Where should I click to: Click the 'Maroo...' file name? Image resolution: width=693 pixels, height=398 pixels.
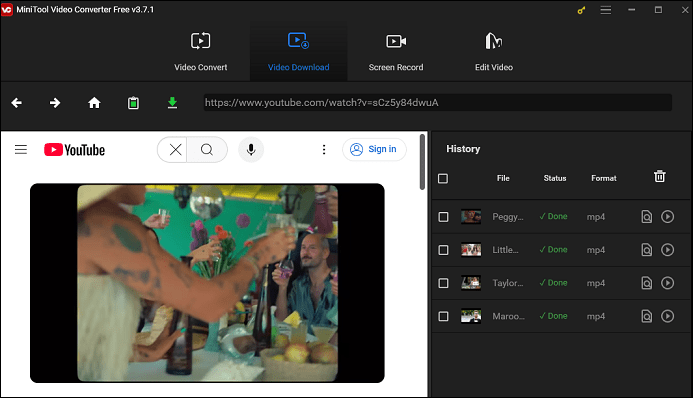tap(509, 316)
